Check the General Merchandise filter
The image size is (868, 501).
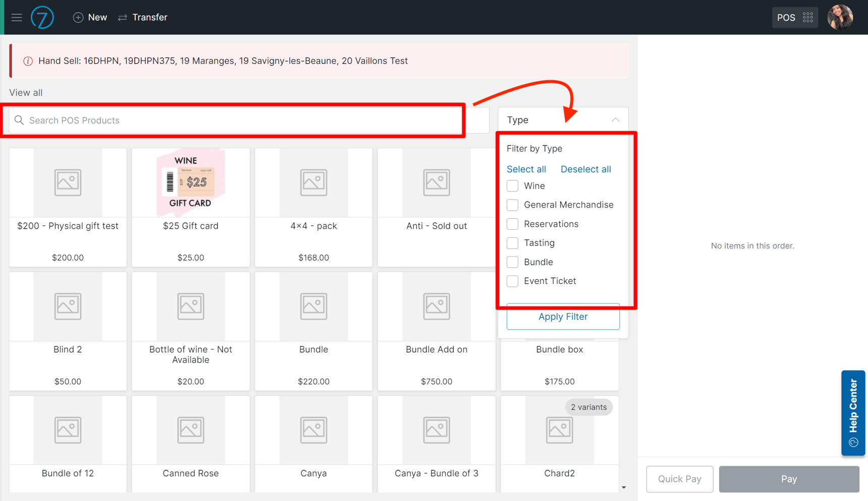pos(512,205)
